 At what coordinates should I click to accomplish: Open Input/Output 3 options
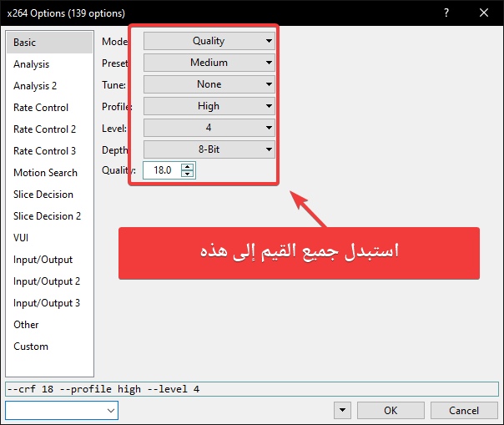point(49,303)
